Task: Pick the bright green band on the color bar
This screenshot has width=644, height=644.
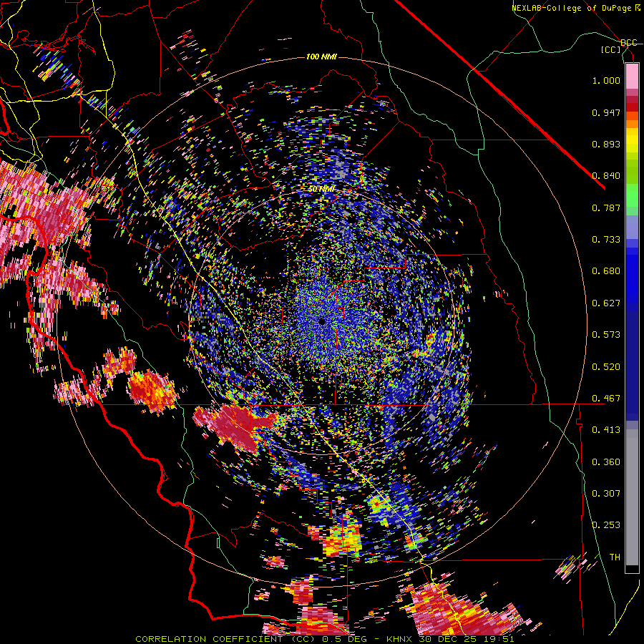Action: (x=632, y=195)
